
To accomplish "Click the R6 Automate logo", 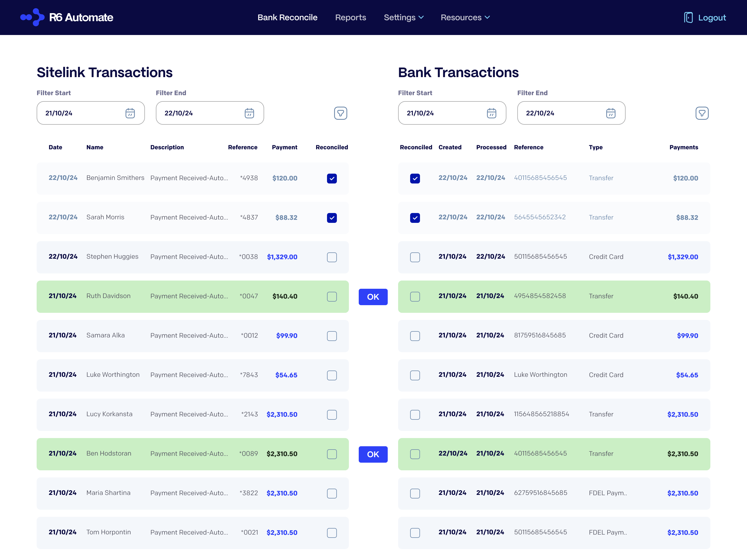I will 67,17.
